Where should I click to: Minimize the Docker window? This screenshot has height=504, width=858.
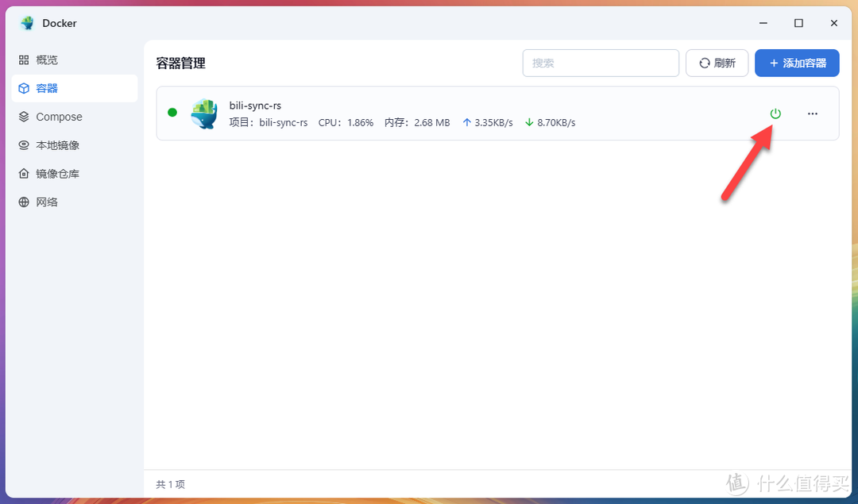click(763, 23)
